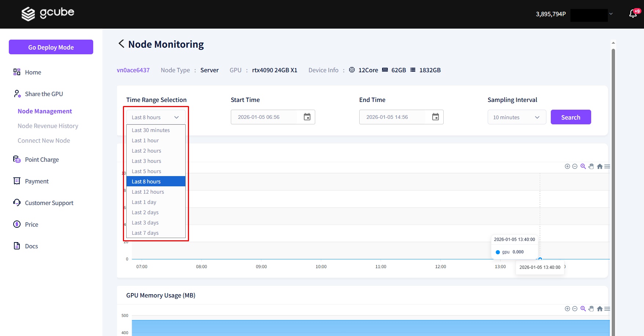The image size is (644, 336).
Task: Open the account dropdown arrow in header
Action: click(611, 14)
